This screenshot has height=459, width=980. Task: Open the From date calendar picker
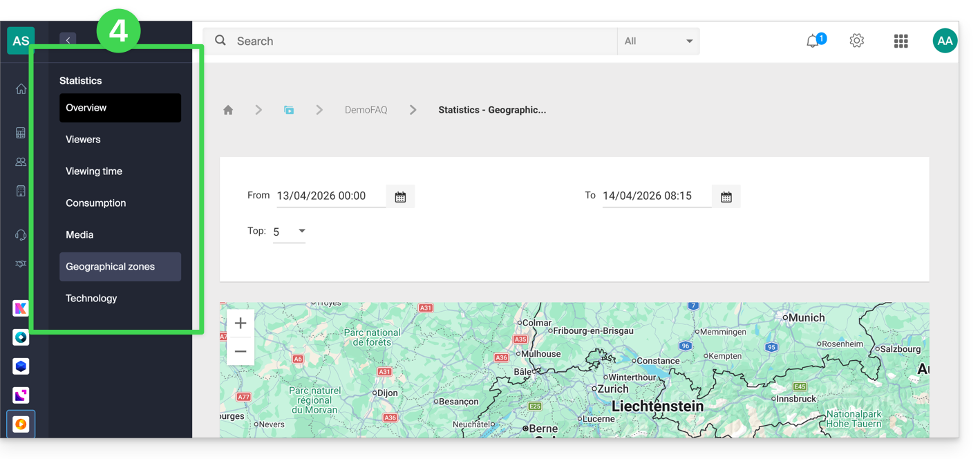[400, 197]
